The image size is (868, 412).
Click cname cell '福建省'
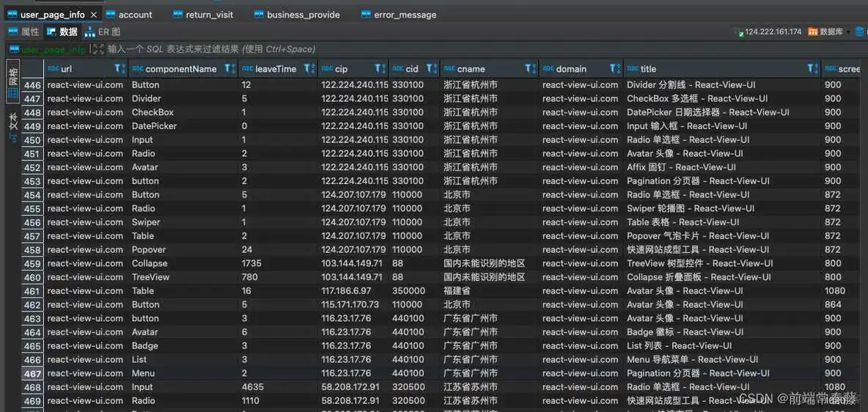point(490,291)
